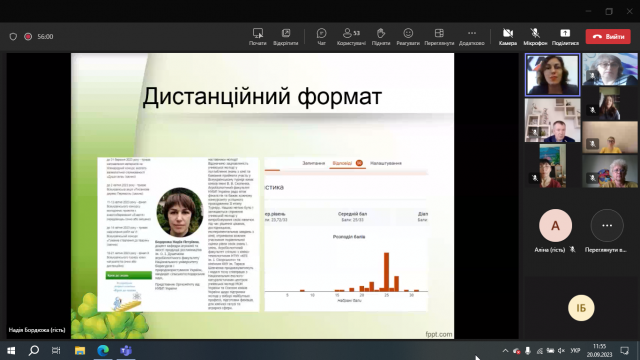
Task: Share screen with Поділитися button
Action: coord(565,37)
